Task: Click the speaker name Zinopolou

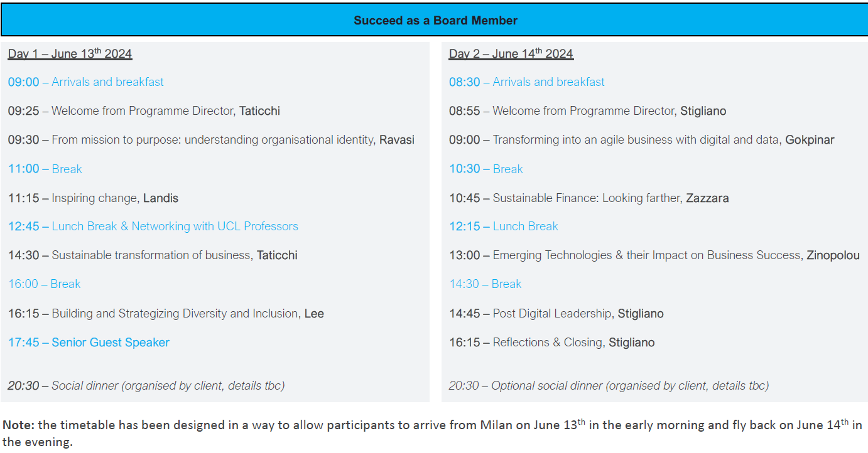Action: click(x=833, y=255)
